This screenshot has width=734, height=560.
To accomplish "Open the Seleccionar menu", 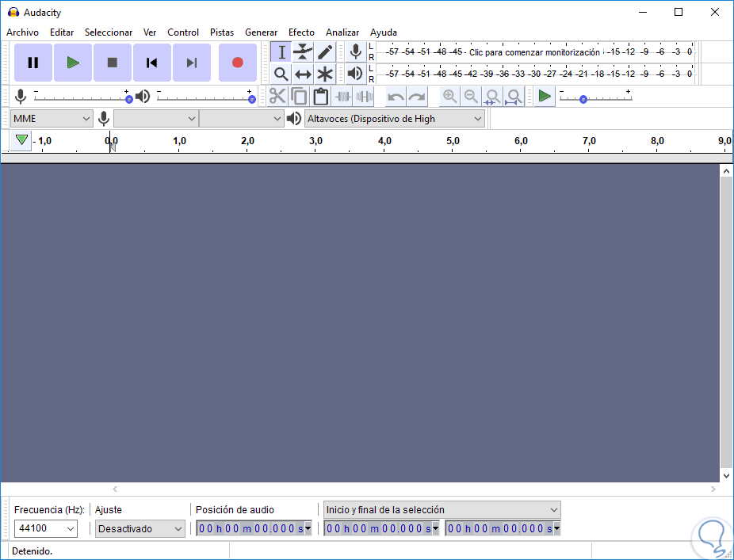I will coord(109,32).
